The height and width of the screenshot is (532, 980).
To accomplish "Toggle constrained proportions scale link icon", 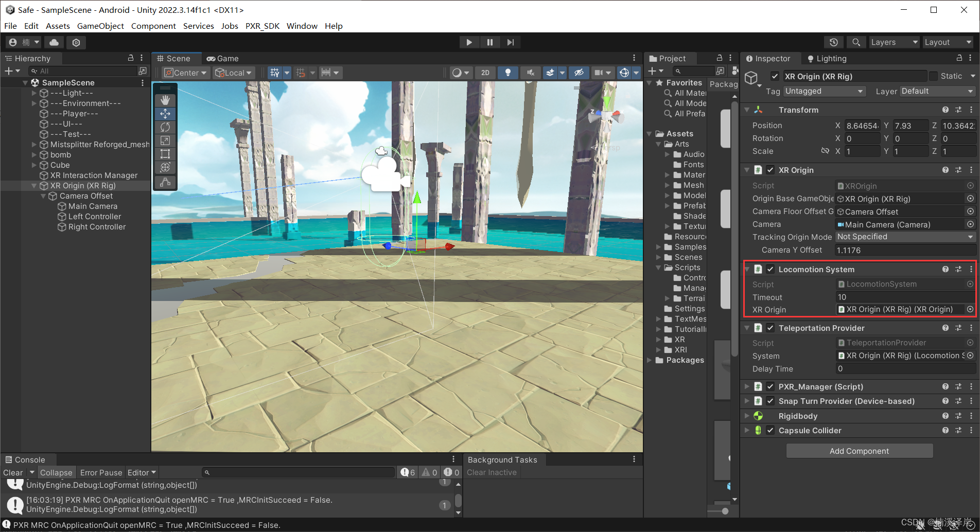I will 825,151.
